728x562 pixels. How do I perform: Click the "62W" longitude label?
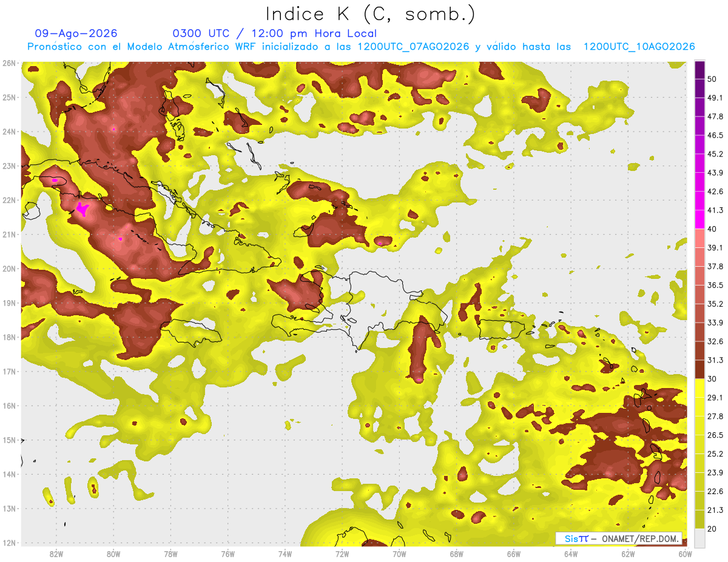click(x=628, y=554)
